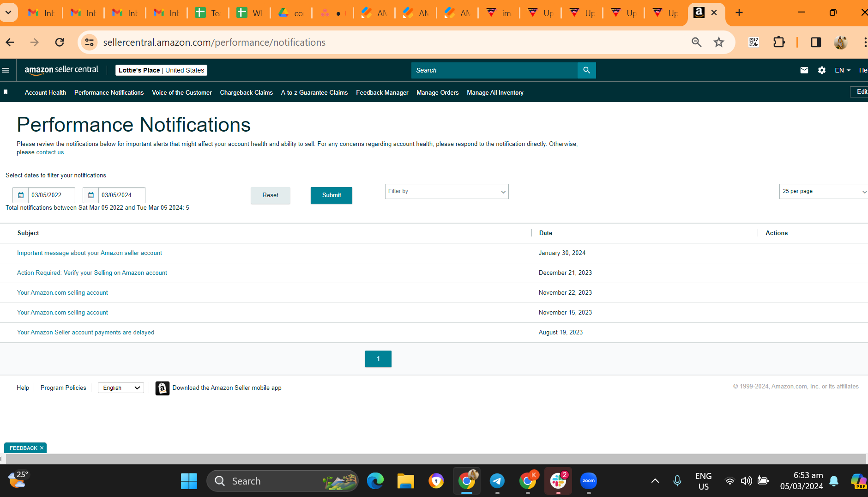Change footer language from English dropdown
The width and height of the screenshot is (868, 497).
coord(121,388)
